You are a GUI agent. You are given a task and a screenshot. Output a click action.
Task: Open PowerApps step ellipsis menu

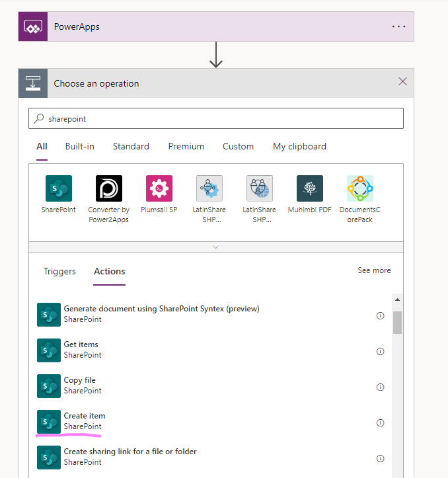[x=398, y=27]
